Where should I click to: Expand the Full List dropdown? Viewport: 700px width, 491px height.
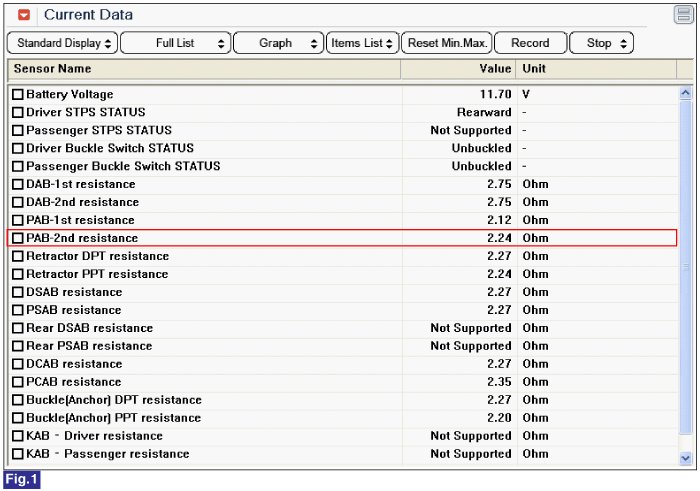175,43
